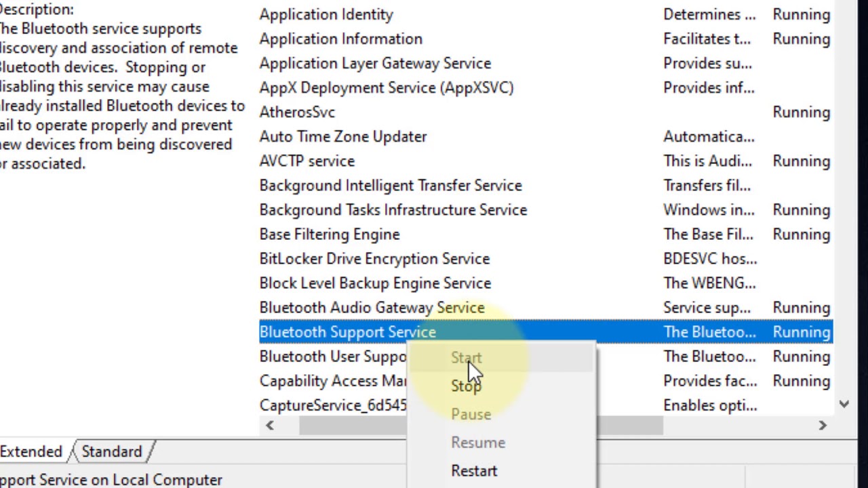Select the AtherosSvc service
The width and height of the screenshot is (868, 488).
click(546, 112)
